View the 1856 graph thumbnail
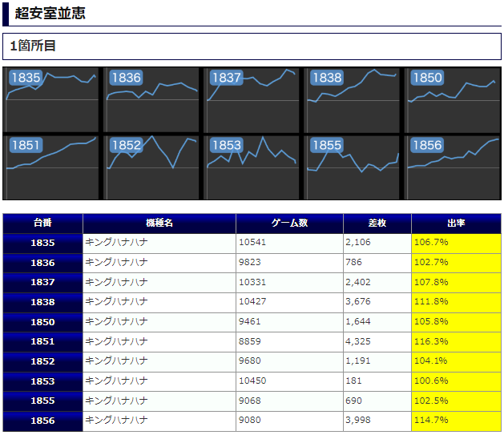The width and height of the screenshot is (504, 435). point(453,167)
